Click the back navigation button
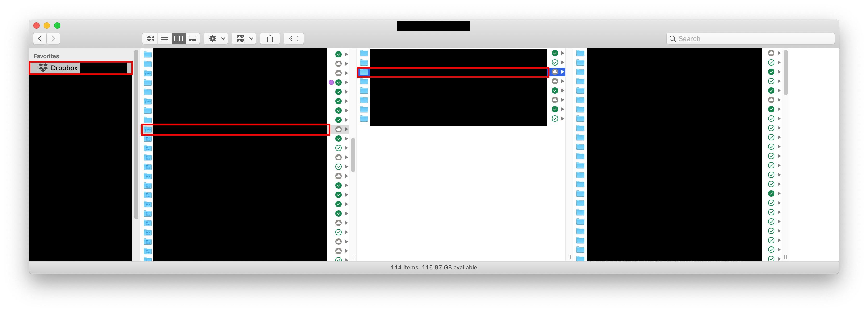 click(x=39, y=38)
